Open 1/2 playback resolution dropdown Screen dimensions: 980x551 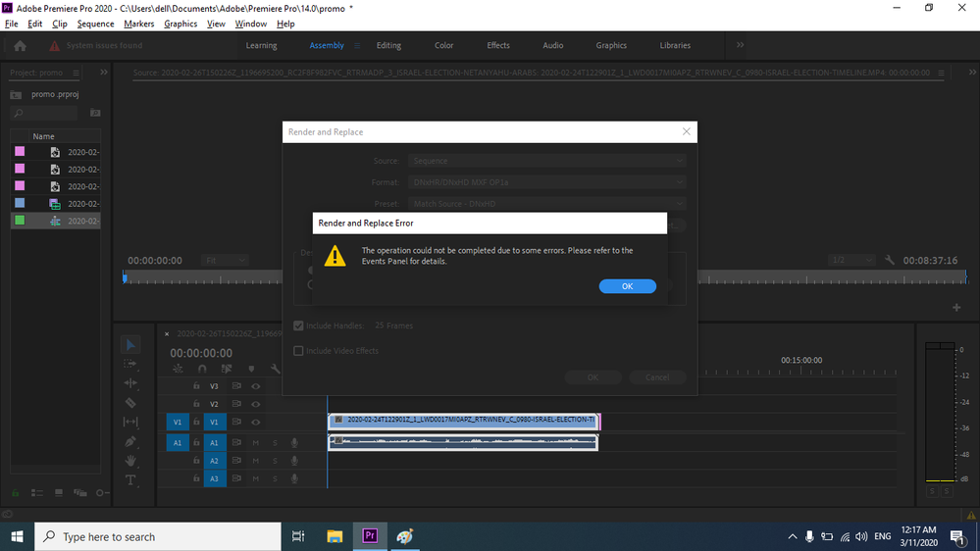coord(851,260)
